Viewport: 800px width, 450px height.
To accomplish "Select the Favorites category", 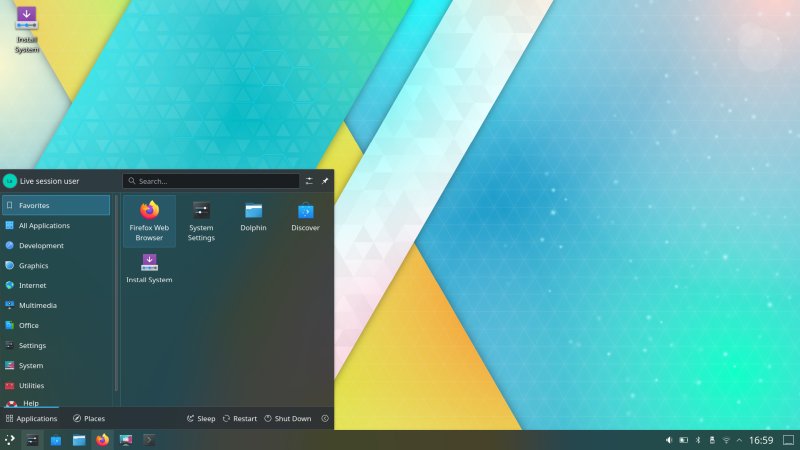I will [x=56, y=205].
